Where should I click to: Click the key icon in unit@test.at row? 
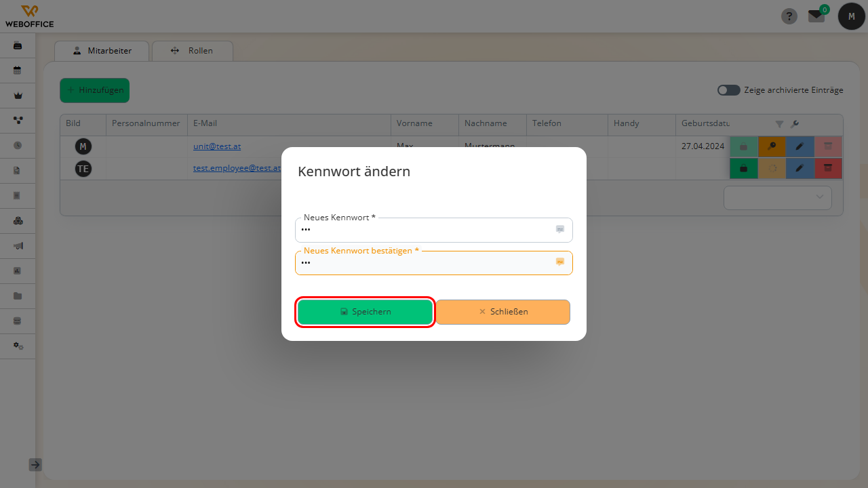tap(772, 146)
